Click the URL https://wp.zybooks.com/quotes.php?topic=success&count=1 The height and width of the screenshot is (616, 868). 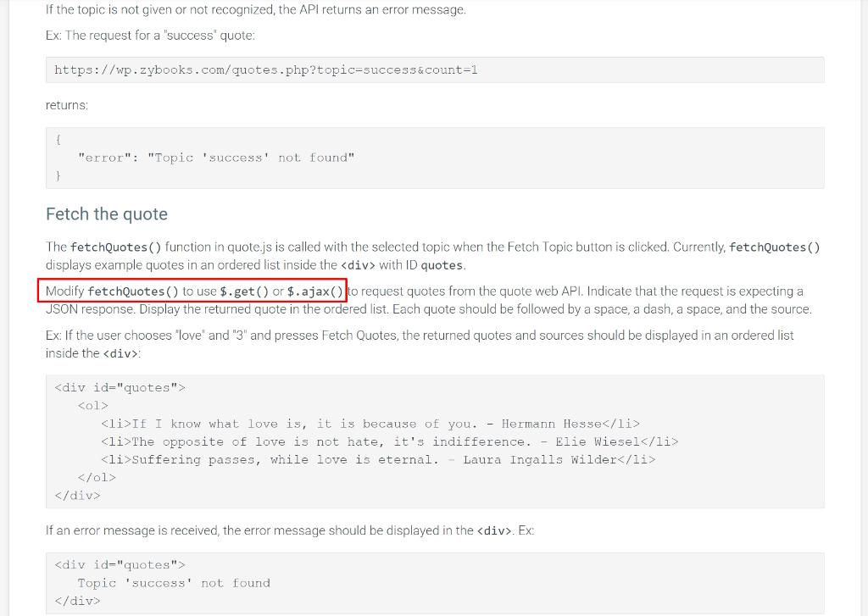(x=265, y=69)
